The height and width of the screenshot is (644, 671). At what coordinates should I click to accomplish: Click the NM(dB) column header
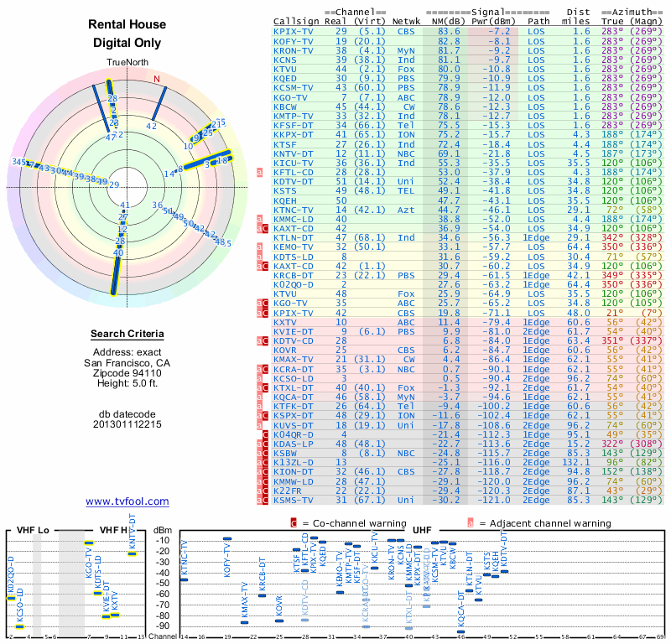pyautogui.click(x=449, y=22)
